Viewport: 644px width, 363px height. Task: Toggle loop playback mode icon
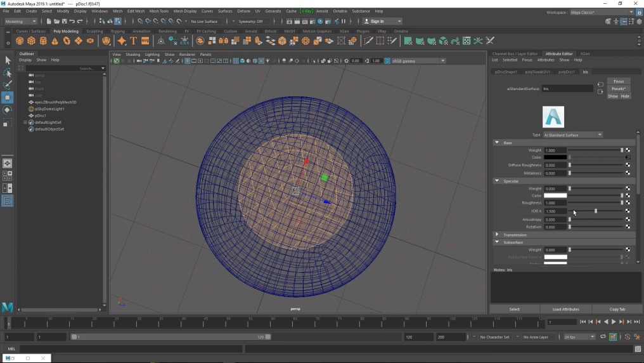tap(604, 337)
